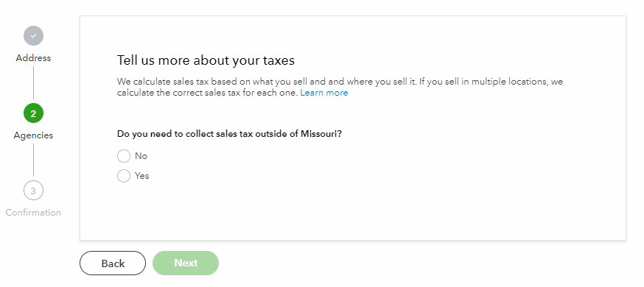Click the Back button
The height and width of the screenshot is (287, 644).
click(113, 263)
